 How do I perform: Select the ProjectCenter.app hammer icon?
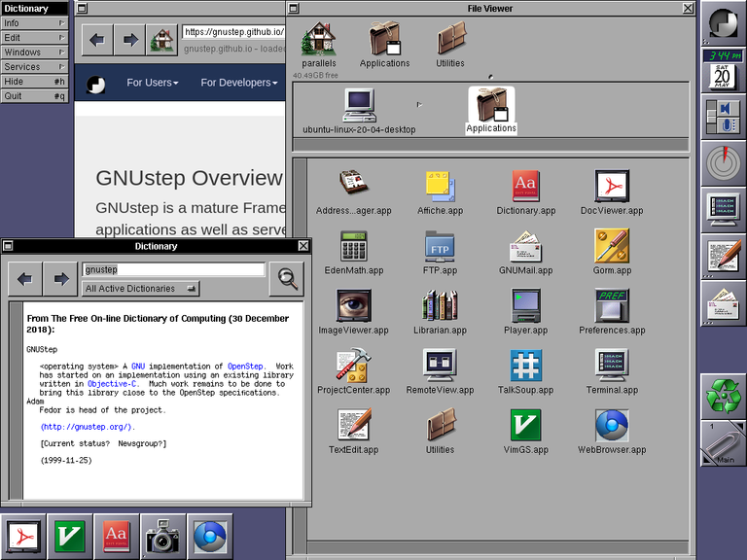353,366
